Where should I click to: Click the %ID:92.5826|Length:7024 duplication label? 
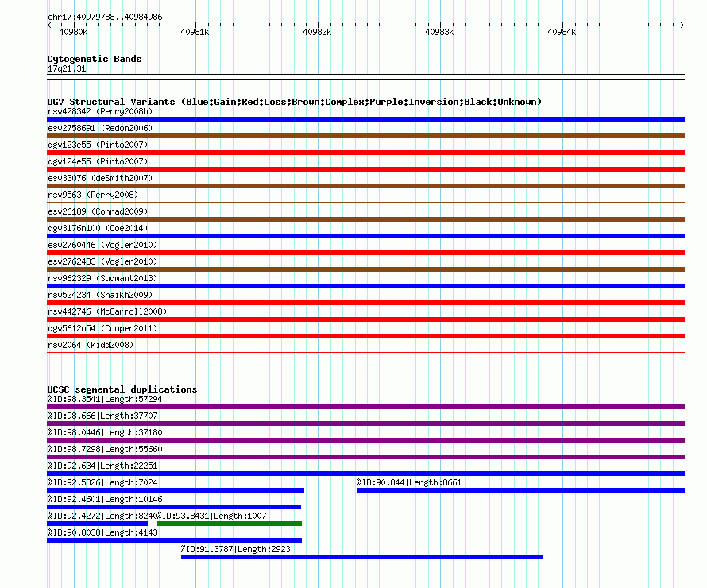point(102,482)
